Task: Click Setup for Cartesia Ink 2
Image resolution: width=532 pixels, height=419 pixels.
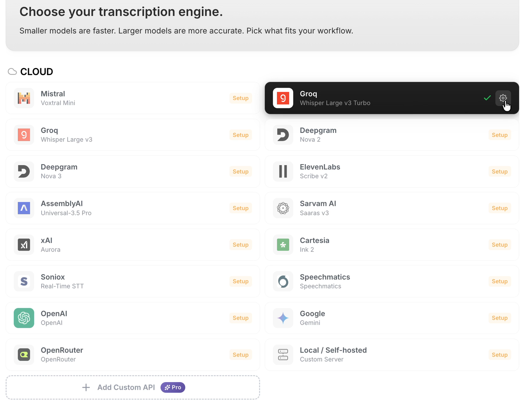Action: click(x=499, y=245)
